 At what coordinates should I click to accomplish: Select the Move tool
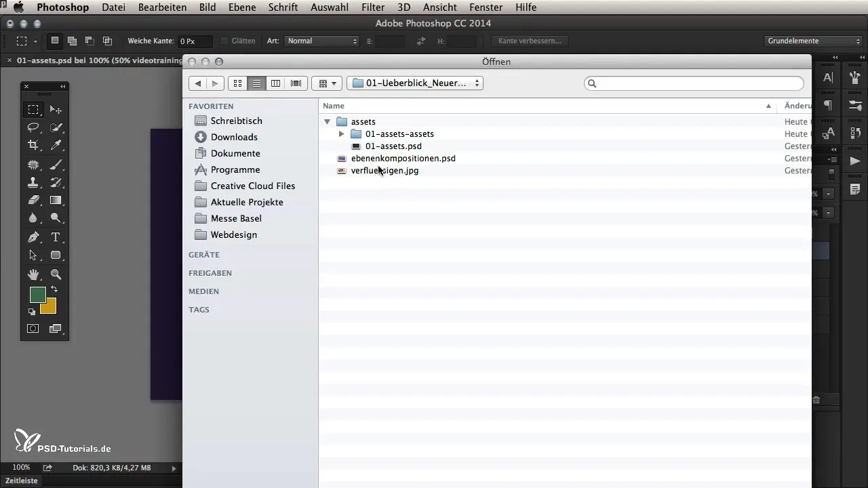coord(56,109)
